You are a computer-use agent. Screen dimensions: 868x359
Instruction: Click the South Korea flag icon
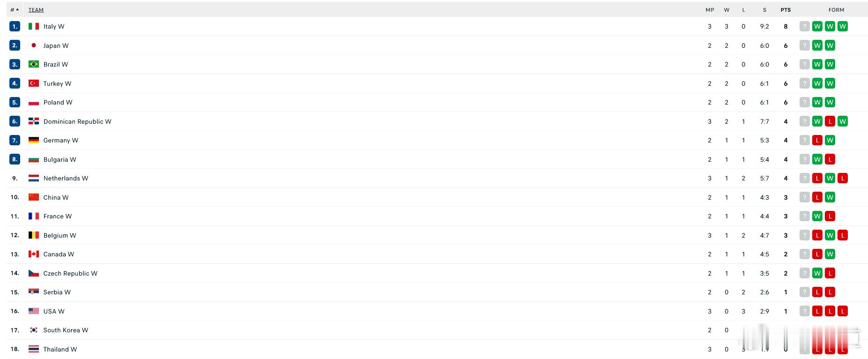(34, 330)
